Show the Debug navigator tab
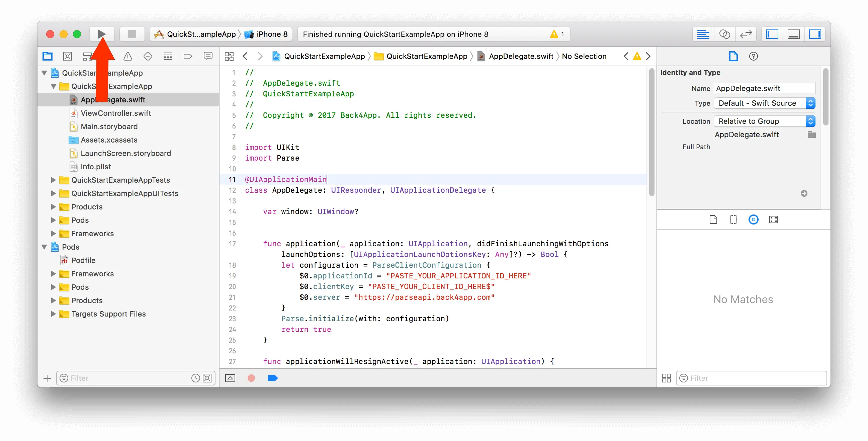The width and height of the screenshot is (868, 441). coord(168,56)
